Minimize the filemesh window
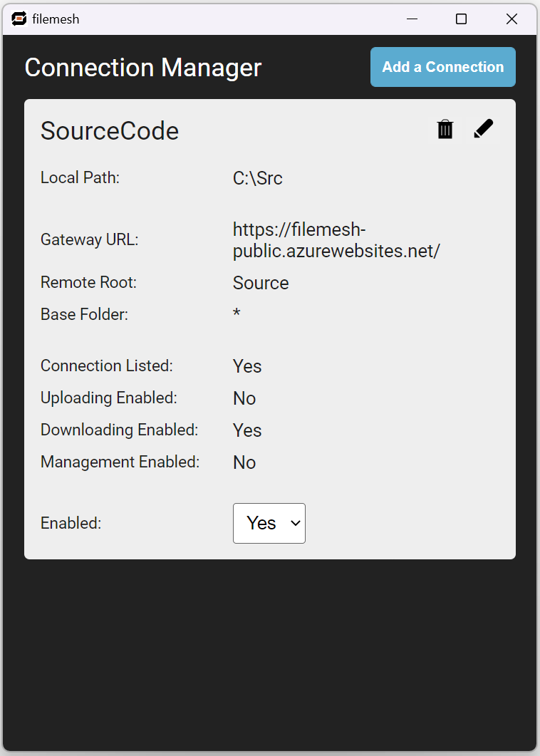 tap(412, 19)
